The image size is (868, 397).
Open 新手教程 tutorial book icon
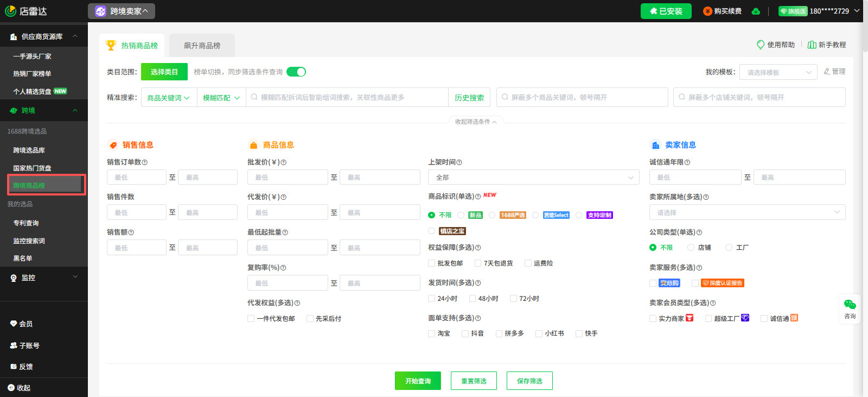(812, 45)
